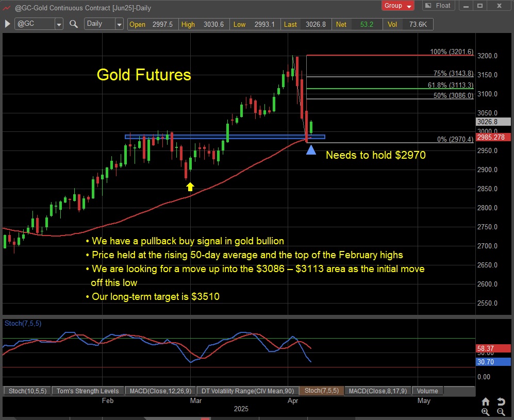Open the Group dropdown
This screenshot has height=420, width=514.
397,6
